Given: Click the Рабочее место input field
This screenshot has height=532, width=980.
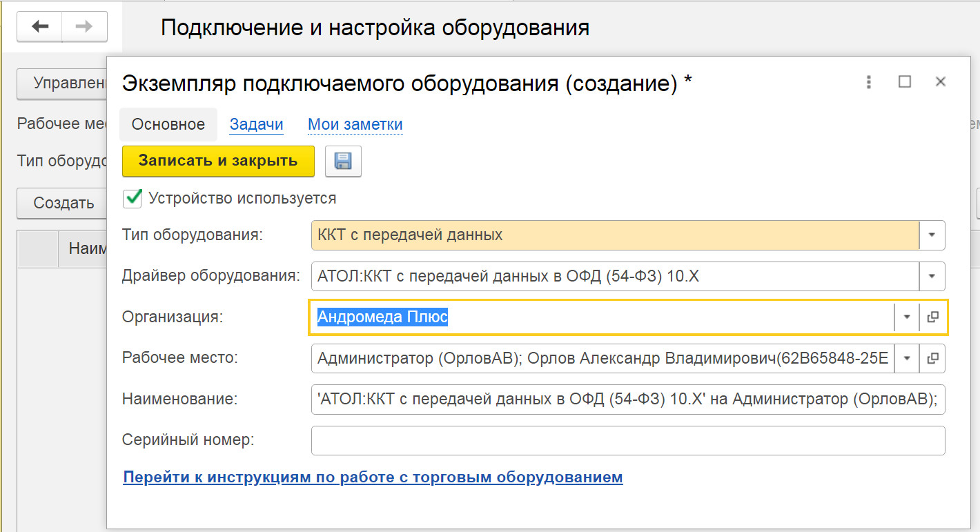Looking at the screenshot, I should (603, 358).
